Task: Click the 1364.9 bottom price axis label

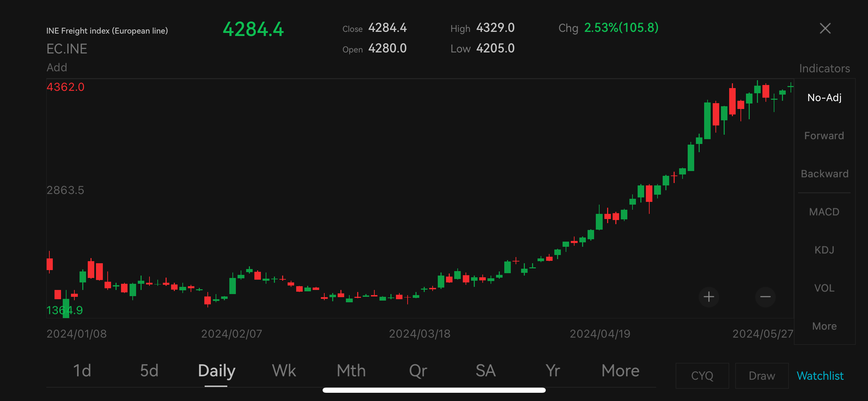Action: [x=65, y=310]
